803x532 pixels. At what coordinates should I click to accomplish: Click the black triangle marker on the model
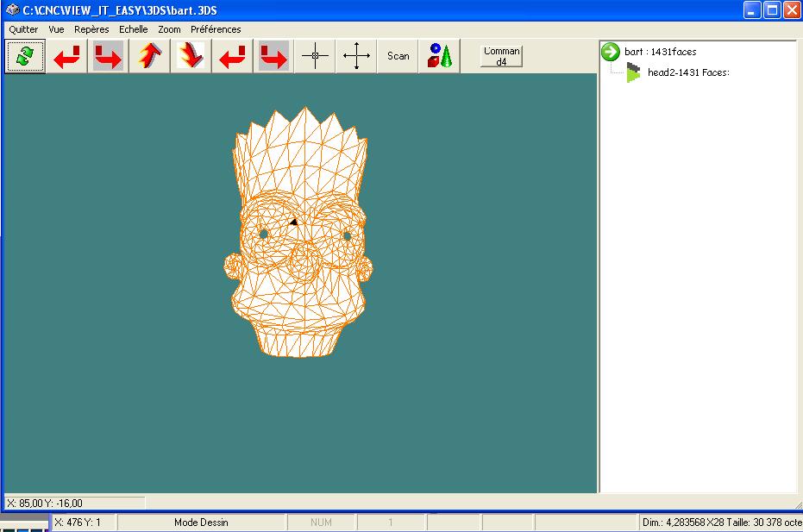pos(293,222)
